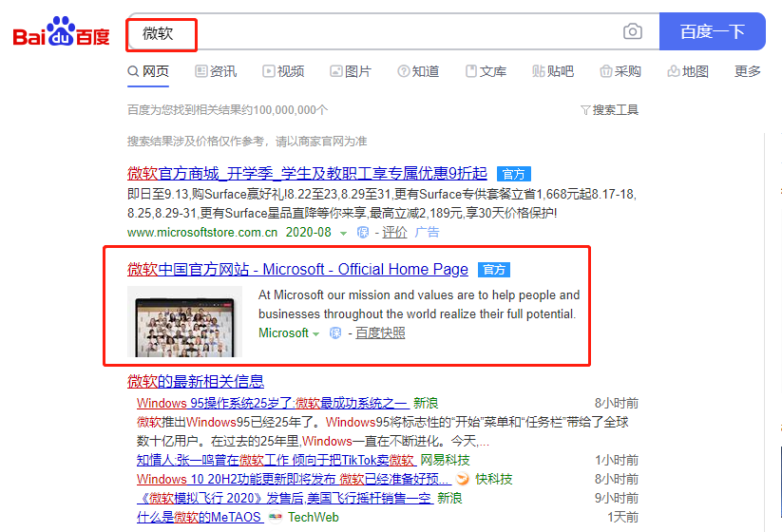Open the 百度快照 cached link
The height and width of the screenshot is (532, 782).
click(380, 333)
